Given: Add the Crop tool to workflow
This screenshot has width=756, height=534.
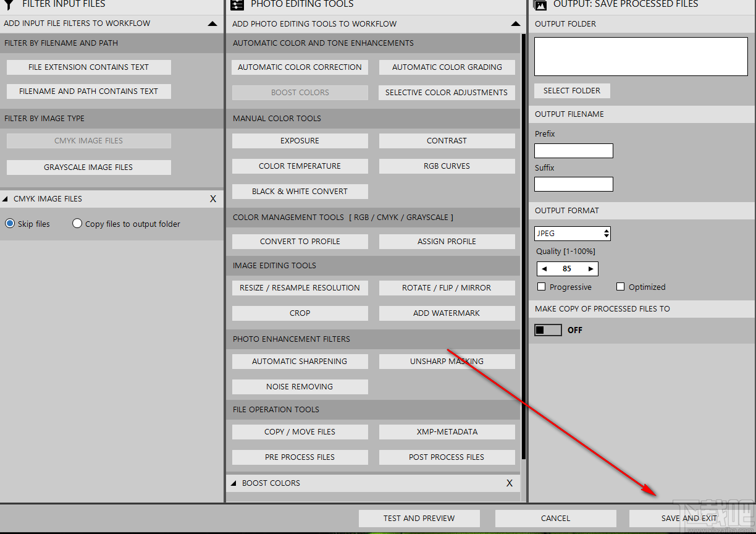Looking at the screenshot, I should pos(300,313).
